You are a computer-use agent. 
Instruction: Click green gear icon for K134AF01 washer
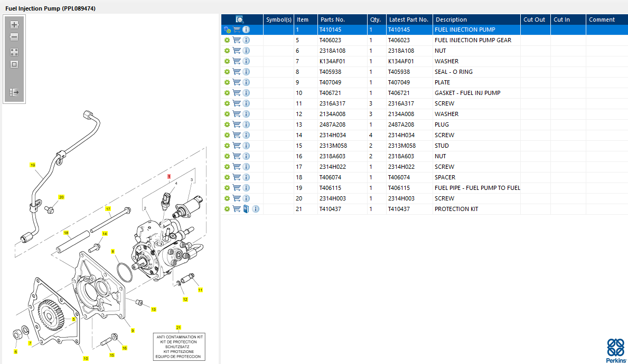227,61
